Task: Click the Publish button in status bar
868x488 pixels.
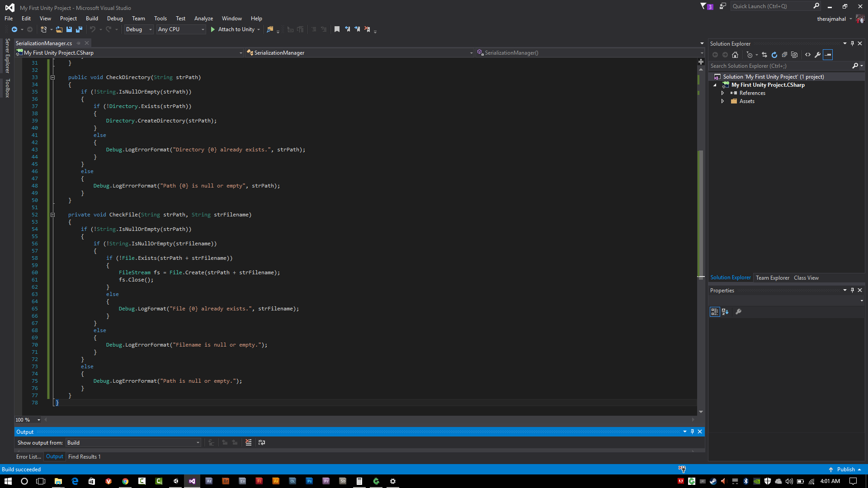Action: (x=844, y=469)
